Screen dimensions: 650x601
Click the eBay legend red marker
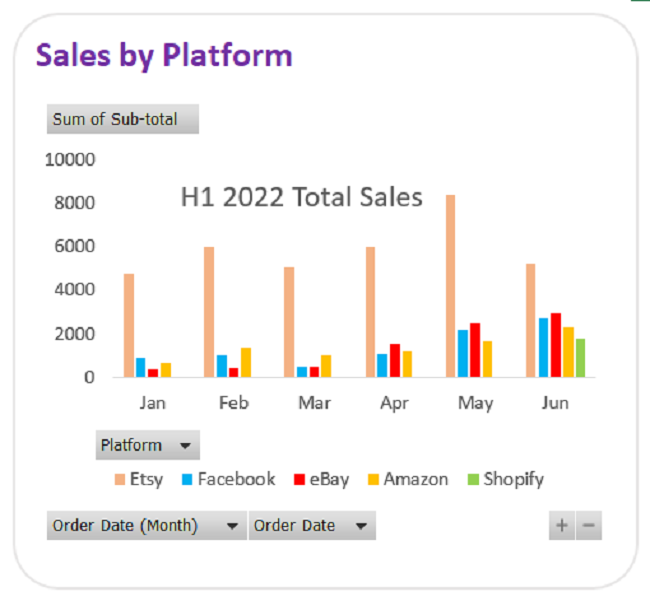[x=298, y=480]
